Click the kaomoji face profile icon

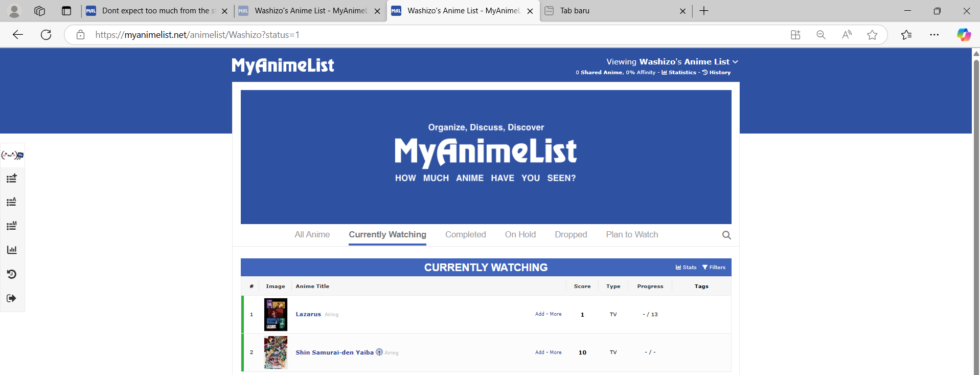pyautogui.click(x=12, y=155)
